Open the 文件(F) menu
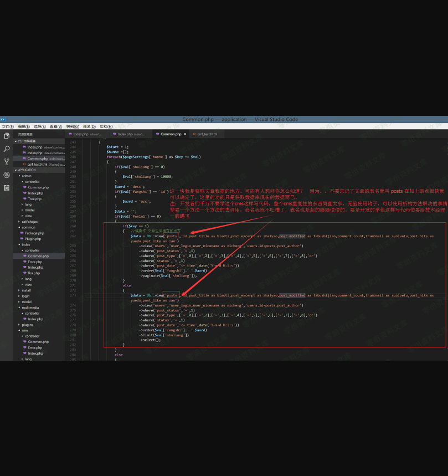 pyautogui.click(x=8, y=126)
